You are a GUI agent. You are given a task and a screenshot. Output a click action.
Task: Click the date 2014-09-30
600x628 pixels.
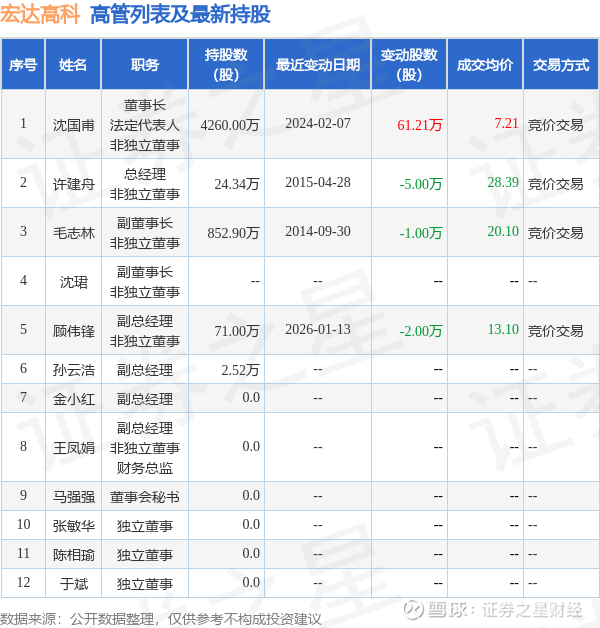(x=318, y=231)
